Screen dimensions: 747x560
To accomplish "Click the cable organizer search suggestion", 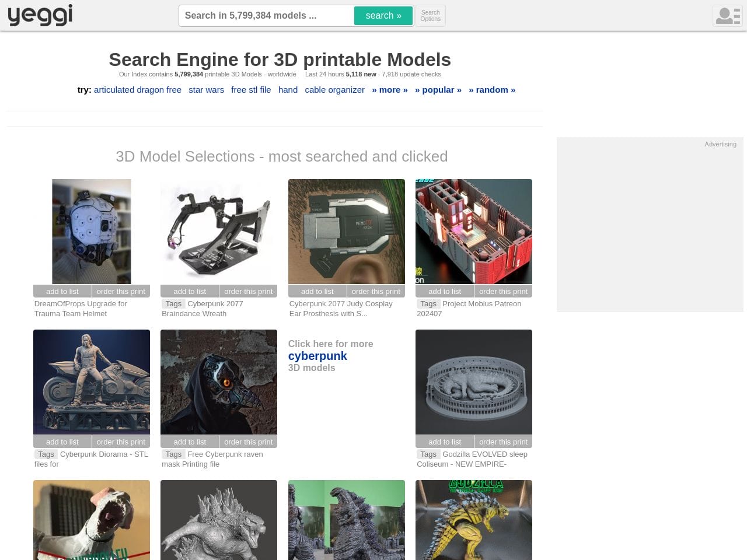I will click(334, 90).
